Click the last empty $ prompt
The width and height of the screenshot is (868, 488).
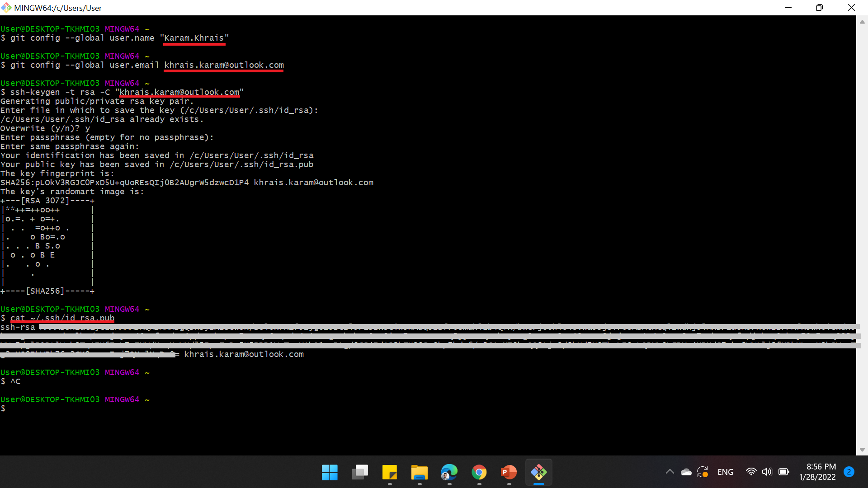click(3, 408)
